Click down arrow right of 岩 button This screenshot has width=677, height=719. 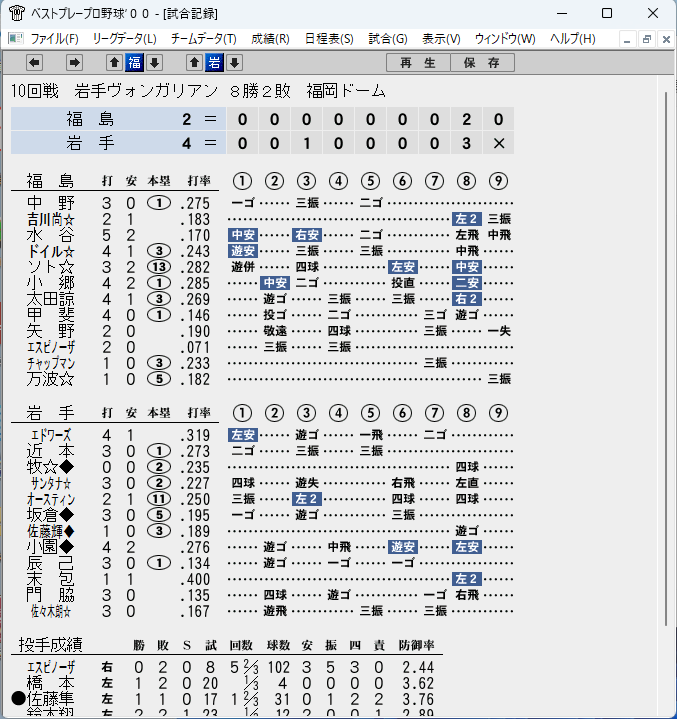click(234, 62)
